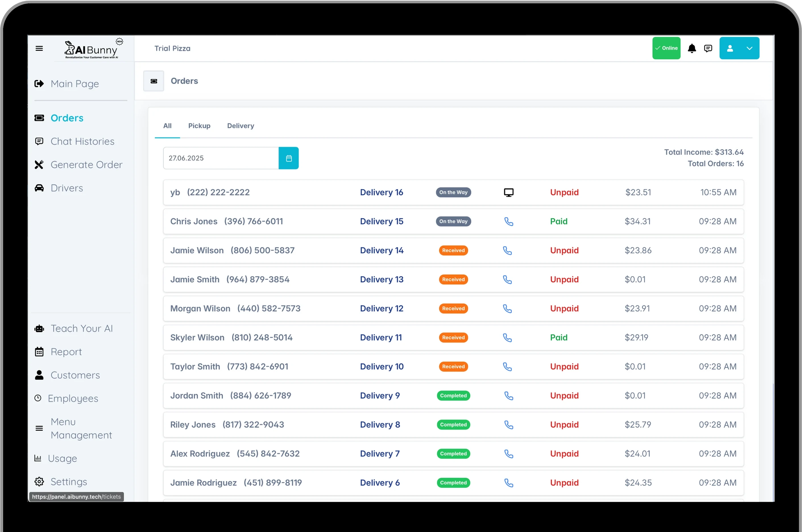Screen dimensions: 802x532
Task: Click the Orders ticket icon in page header
Action: coord(154,81)
